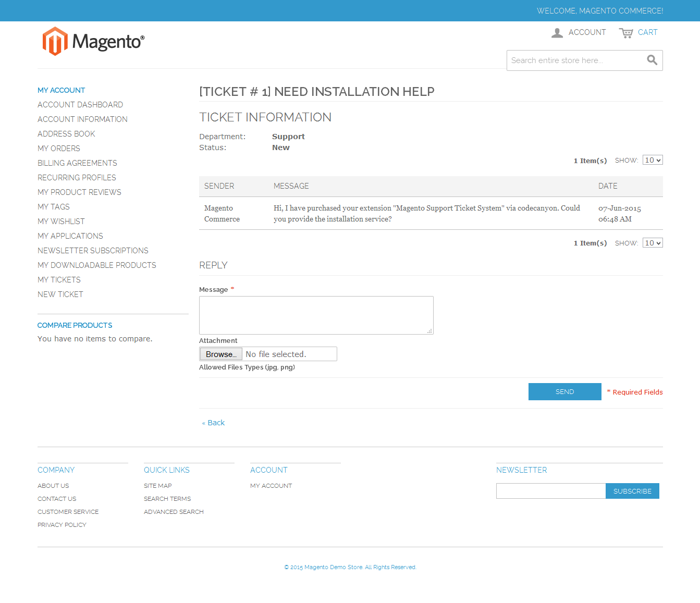Click the ticket message text
Viewport: 700px width, 603px height.
pos(427,214)
